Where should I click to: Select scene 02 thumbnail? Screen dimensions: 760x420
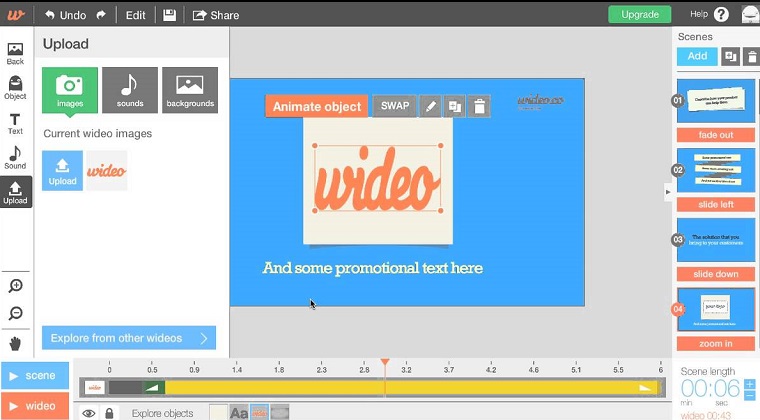pyautogui.click(x=716, y=170)
